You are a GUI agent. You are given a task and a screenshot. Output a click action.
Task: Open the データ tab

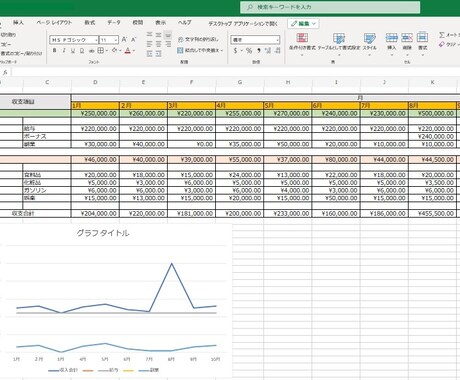point(114,23)
